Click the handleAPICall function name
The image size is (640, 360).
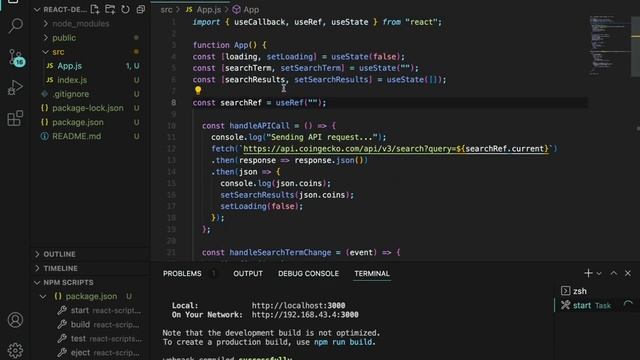point(259,126)
